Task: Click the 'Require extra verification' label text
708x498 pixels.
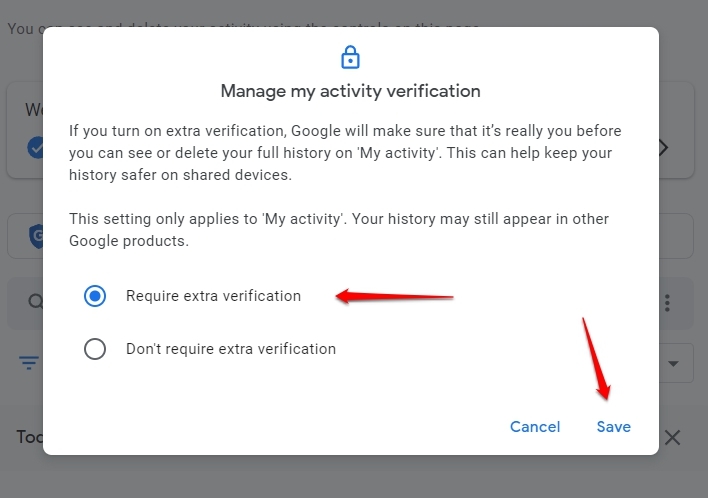Action: (x=213, y=296)
